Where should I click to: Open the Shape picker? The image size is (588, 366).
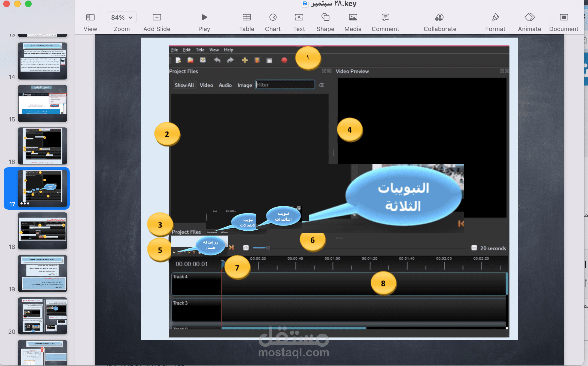click(x=325, y=17)
